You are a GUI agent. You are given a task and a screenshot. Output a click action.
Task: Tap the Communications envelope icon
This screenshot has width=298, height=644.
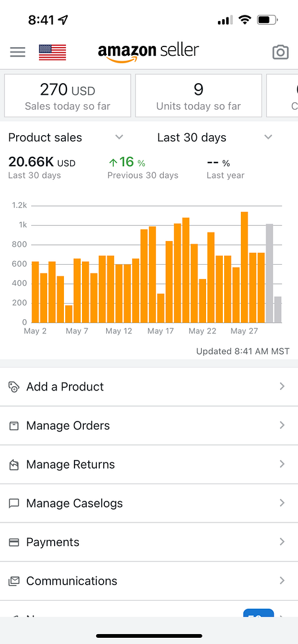(x=14, y=581)
